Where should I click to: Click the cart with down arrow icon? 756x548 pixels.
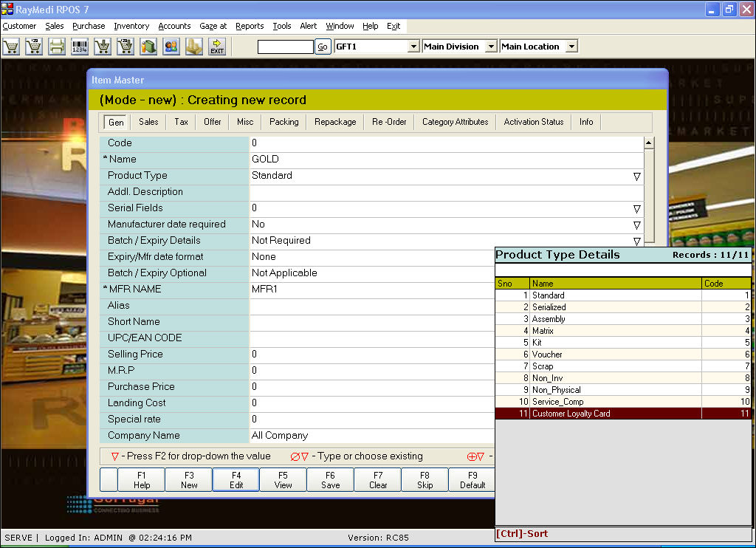pos(103,47)
